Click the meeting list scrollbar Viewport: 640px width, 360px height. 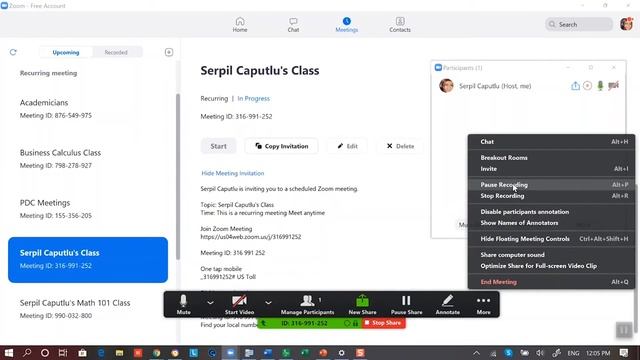pyautogui.click(x=178, y=176)
